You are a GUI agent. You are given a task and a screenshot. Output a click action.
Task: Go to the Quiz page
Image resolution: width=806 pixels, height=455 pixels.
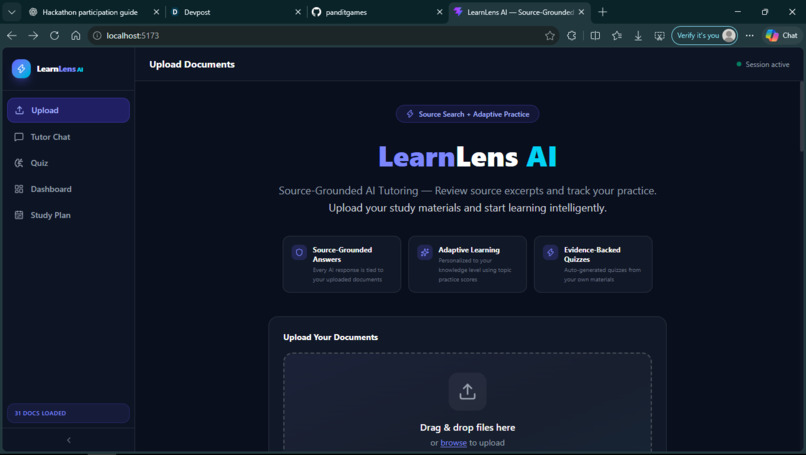click(68, 163)
